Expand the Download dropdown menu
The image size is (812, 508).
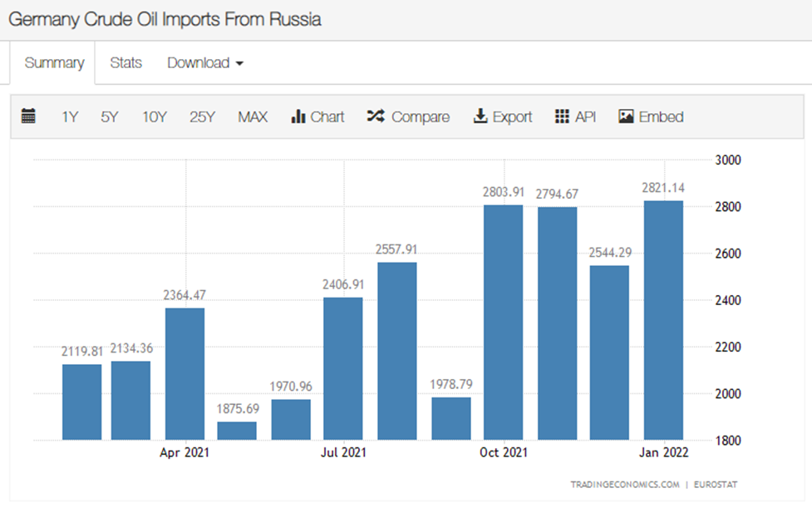click(x=205, y=62)
